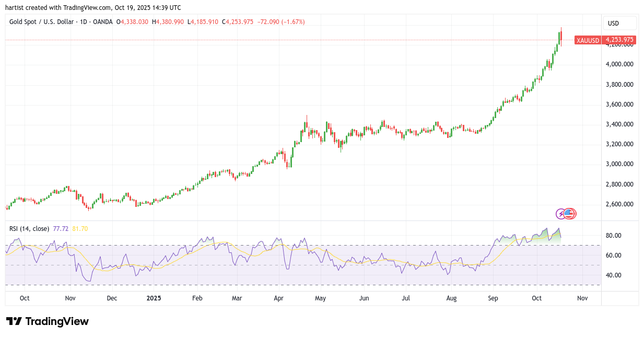Click the Oct label at right of time axis

(x=536, y=298)
